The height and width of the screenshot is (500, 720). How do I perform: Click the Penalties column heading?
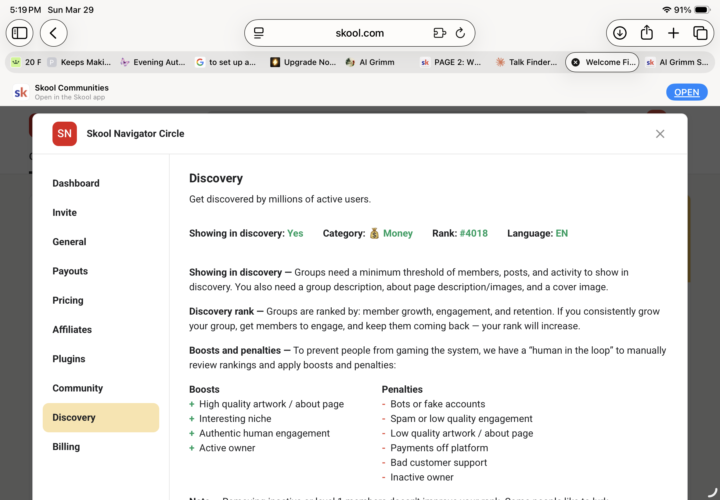[402, 389]
